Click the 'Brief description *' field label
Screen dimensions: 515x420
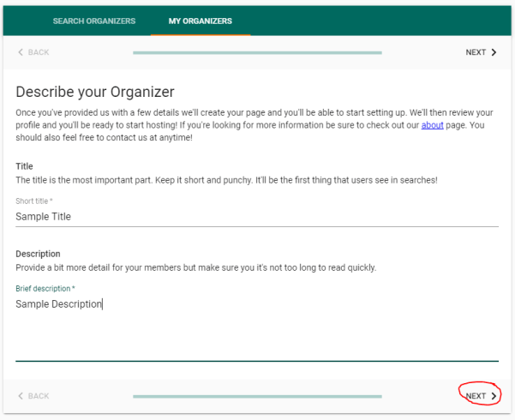pos(45,289)
